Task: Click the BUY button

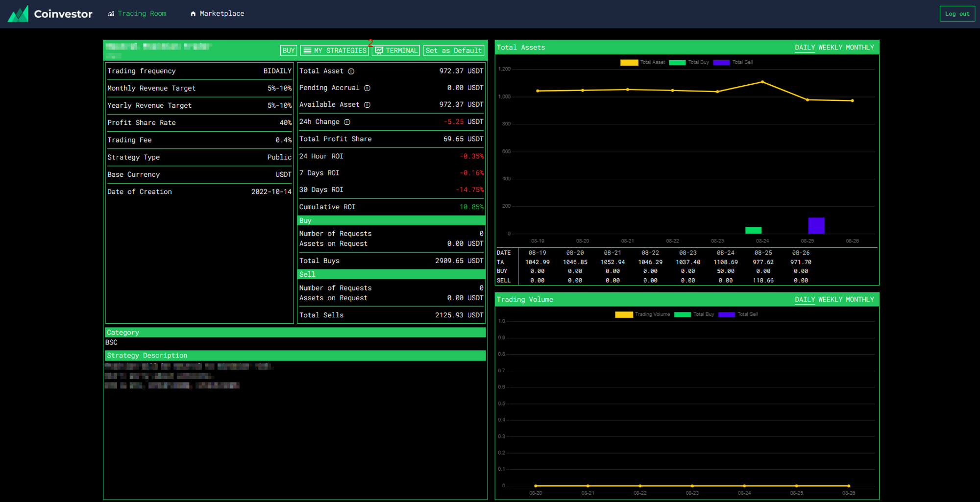Action: pyautogui.click(x=289, y=50)
